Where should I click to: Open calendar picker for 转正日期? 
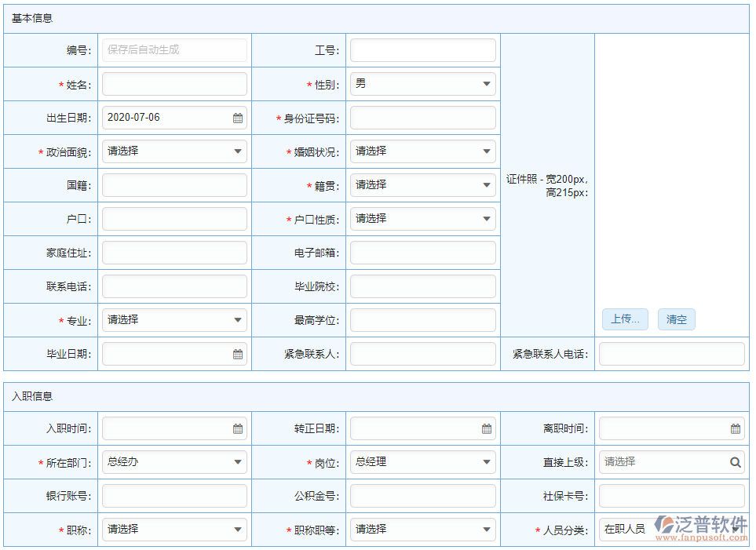click(x=486, y=428)
